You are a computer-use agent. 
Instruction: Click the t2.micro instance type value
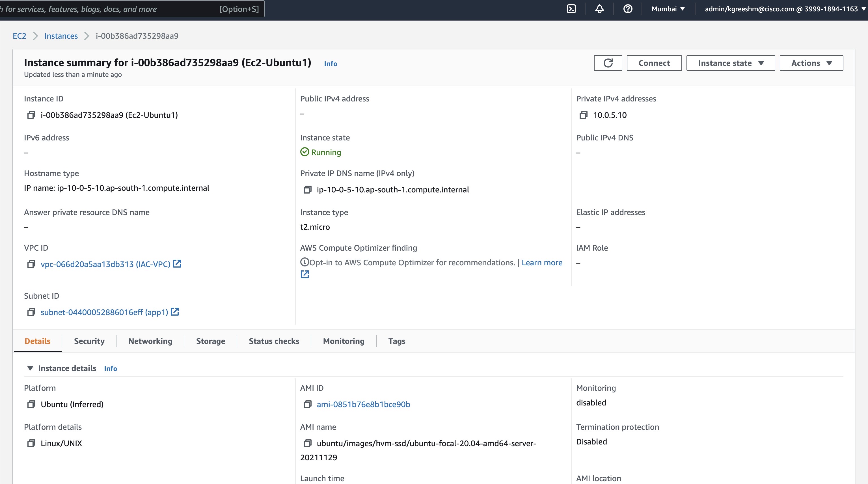315,227
